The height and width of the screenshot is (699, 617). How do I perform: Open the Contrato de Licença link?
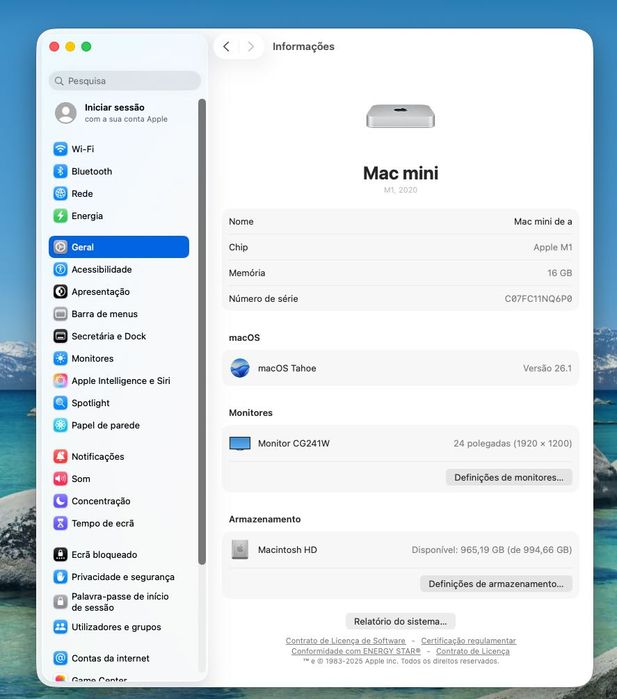[473, 651]
